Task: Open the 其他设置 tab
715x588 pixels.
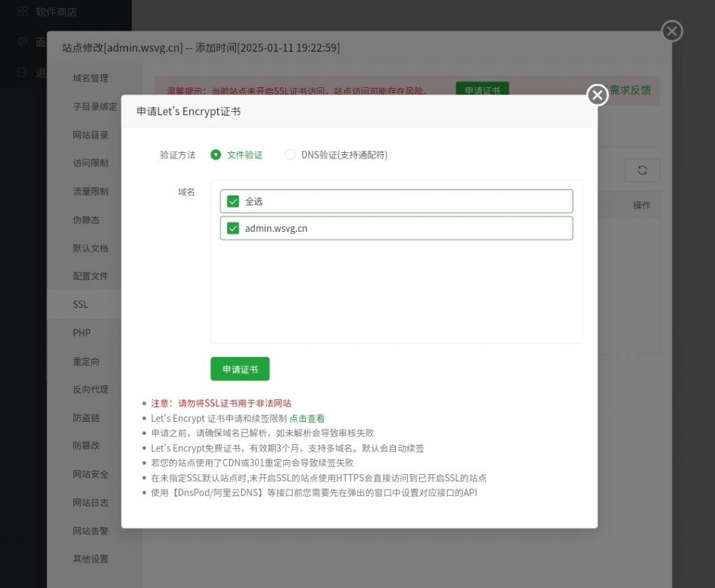Action: 91,559
